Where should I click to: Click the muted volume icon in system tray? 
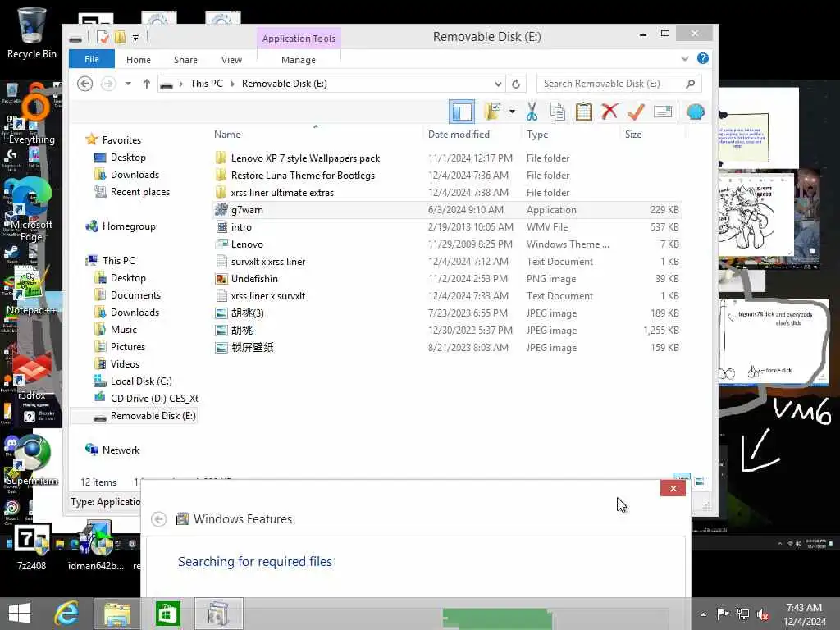click(763, 614)
